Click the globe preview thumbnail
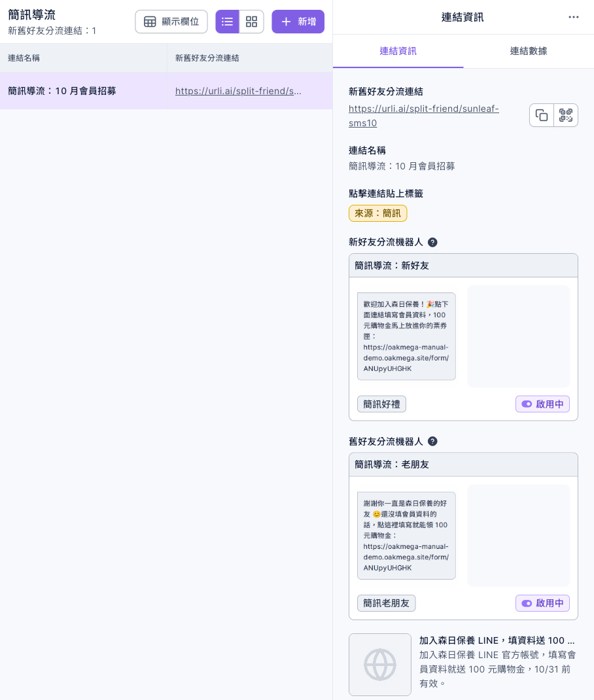Viewport: 594px width, 700px height. 380,664
